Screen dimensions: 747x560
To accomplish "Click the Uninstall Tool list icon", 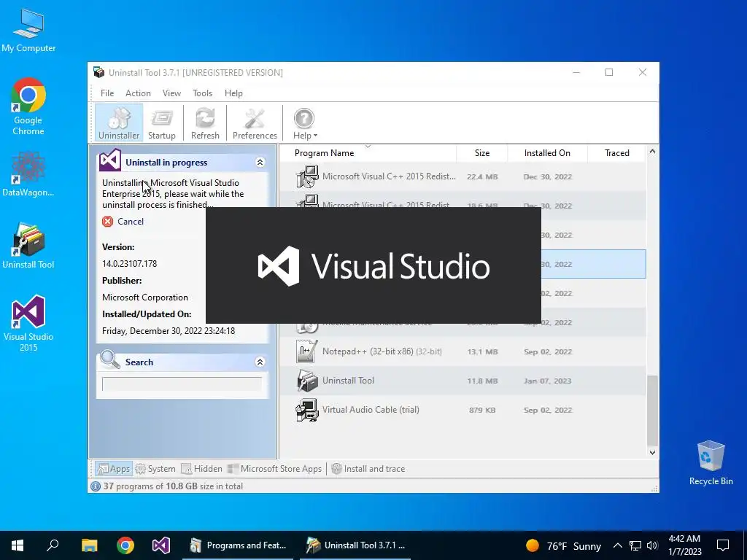I will (307, 381).
